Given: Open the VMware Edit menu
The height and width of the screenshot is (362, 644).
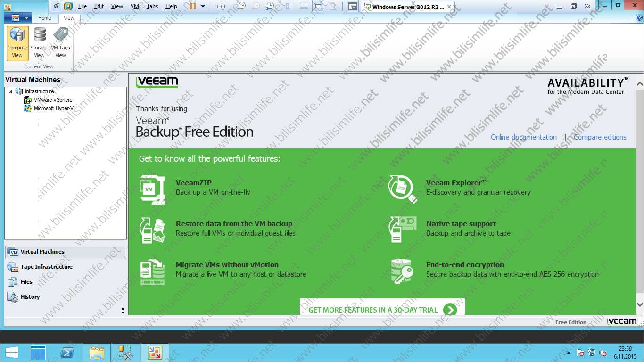Looking at the screenshot, I should click(99, 6).
